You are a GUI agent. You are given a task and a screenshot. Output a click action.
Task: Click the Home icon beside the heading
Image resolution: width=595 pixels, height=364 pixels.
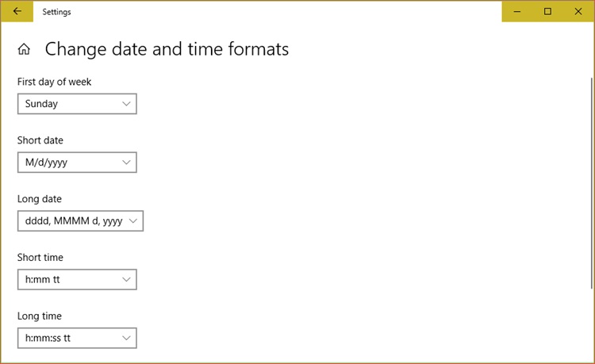[x=24, y=50]
